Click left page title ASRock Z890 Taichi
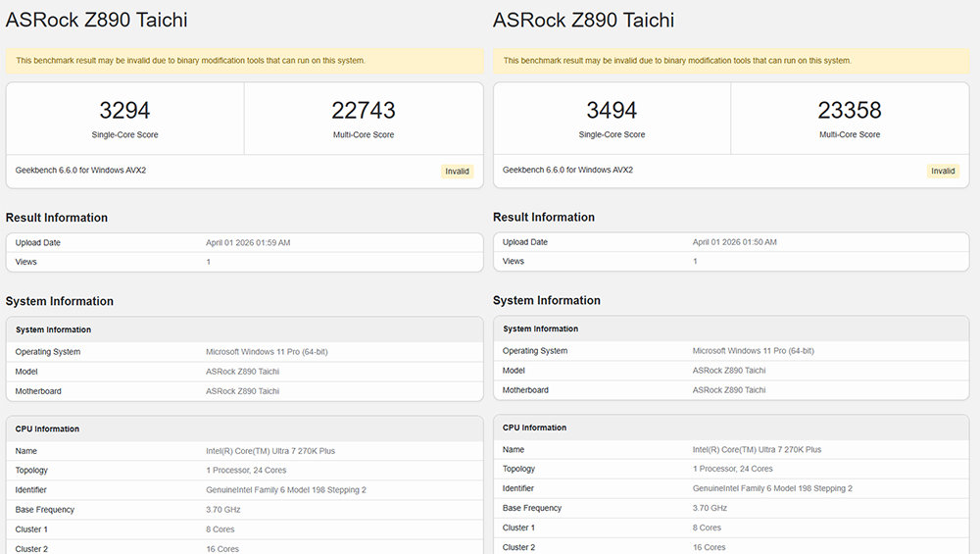The height and width of the screenshot is (554, 980). pos(96,20)
